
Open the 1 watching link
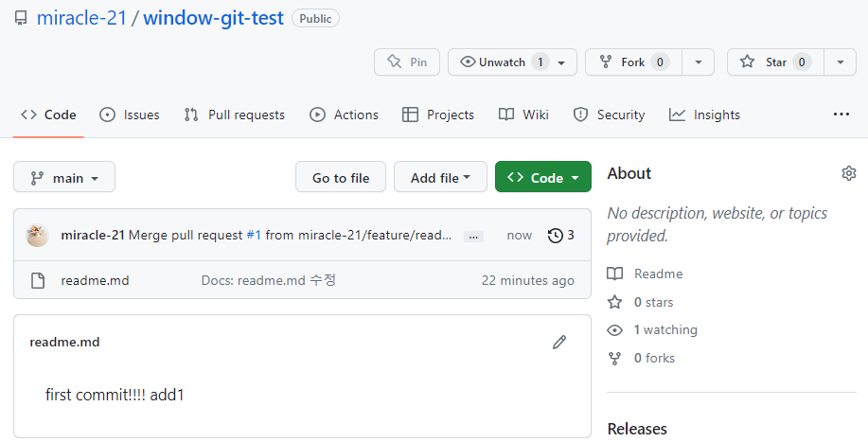tap(653, 329)
